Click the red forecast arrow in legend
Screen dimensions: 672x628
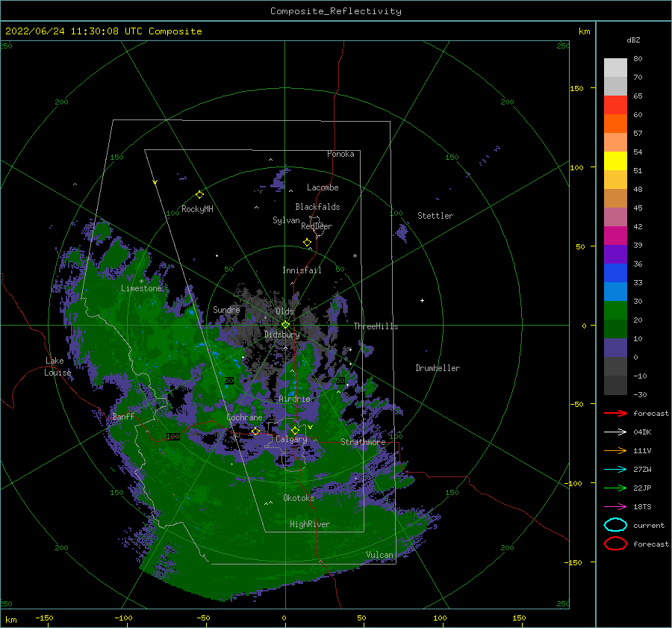[x=615, y=413]
